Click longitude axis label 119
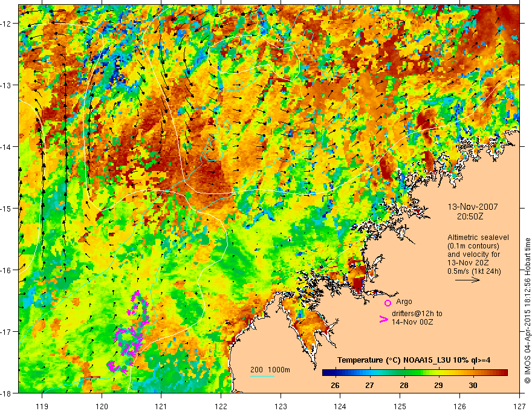The height and width of the screenshot is (411, 532). tap(42, 406)
